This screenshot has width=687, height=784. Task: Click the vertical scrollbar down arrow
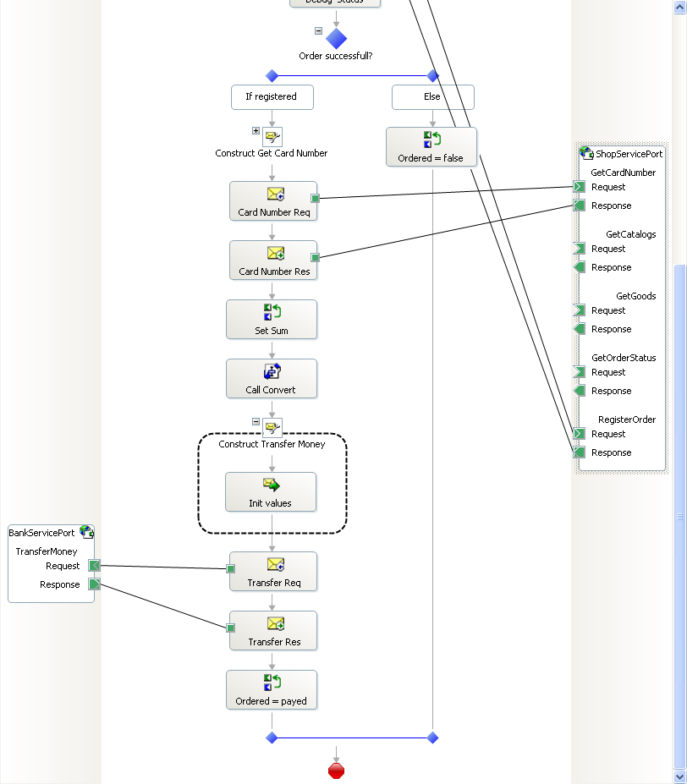[680, 777]
